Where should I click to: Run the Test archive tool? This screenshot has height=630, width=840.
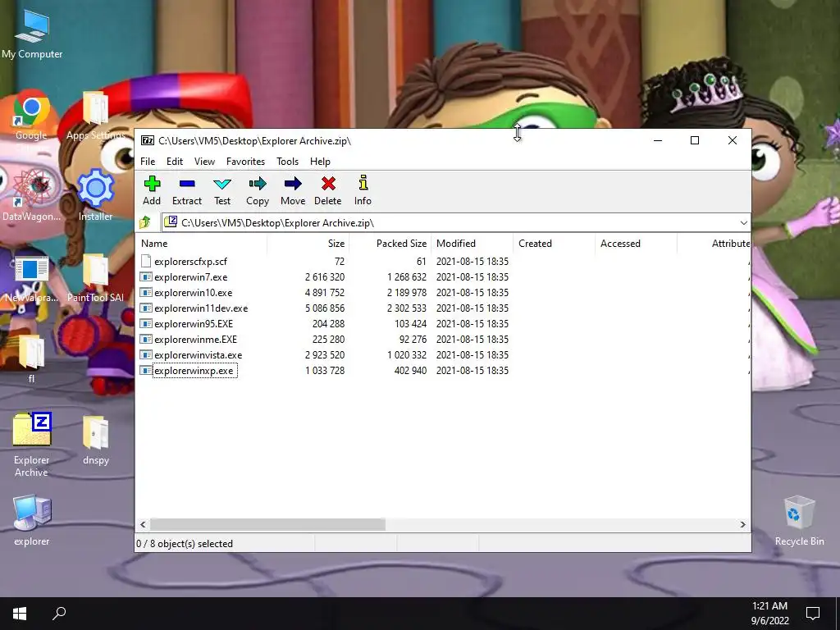click(x=222, y=190)
